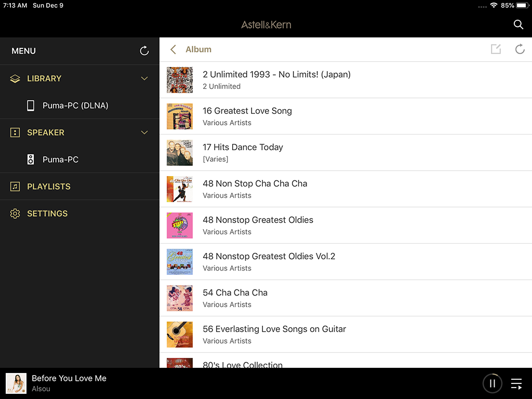Open the Settings menu item
Image resolution: width=532 pixels, height=399 pixels.
79,214
